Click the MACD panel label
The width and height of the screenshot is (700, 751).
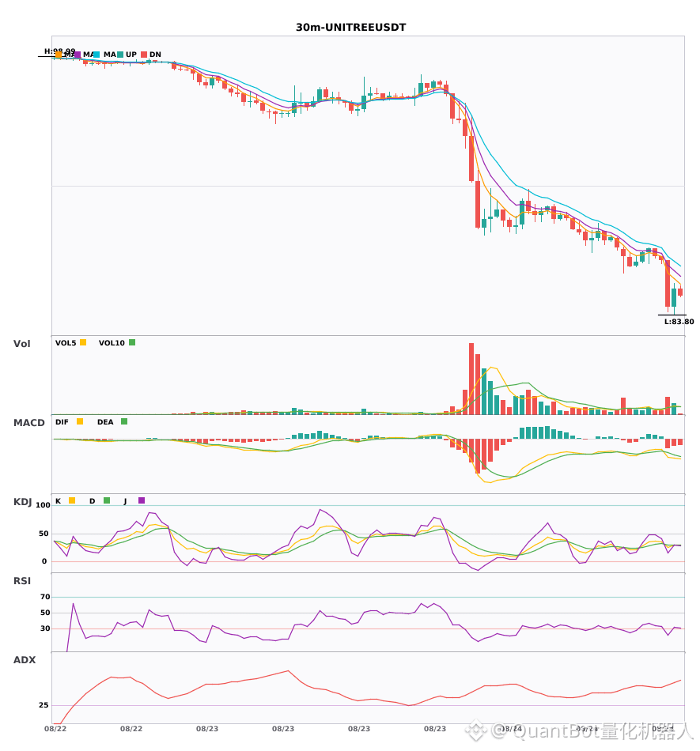pyautogui.click(x=28, y=423)
